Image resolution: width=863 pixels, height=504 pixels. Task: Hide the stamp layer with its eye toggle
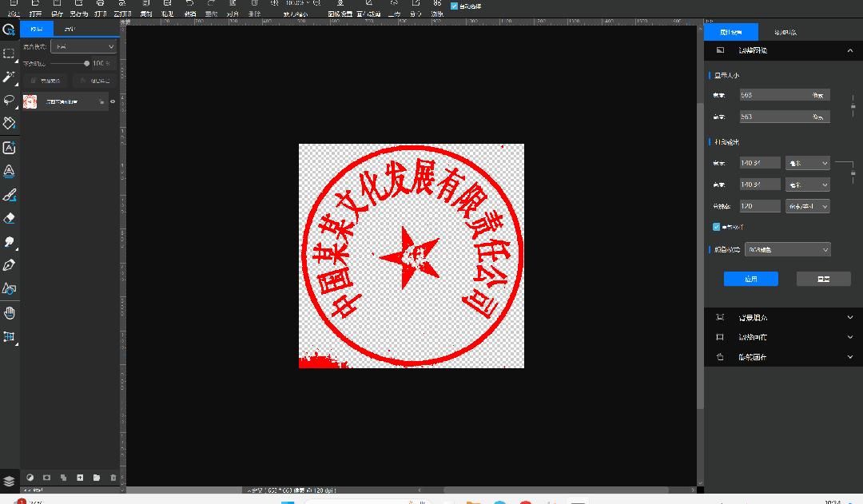coord(113,101)
